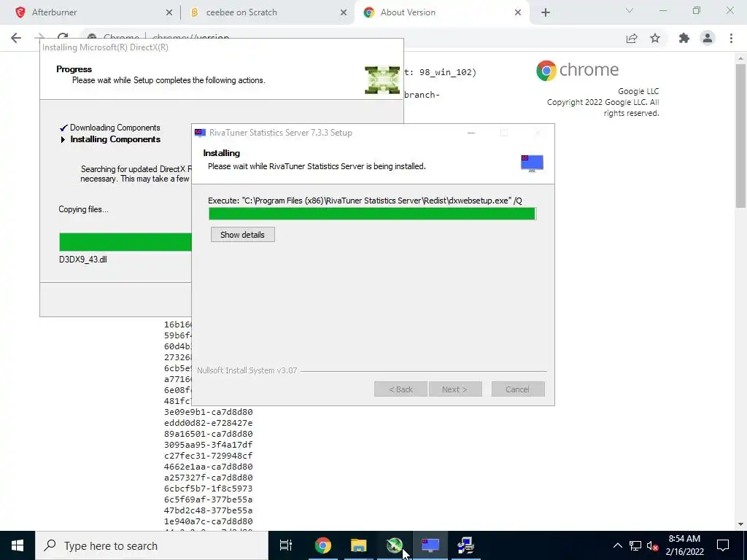
Task: Click the disabled Back button
Action: coord(400,389)
